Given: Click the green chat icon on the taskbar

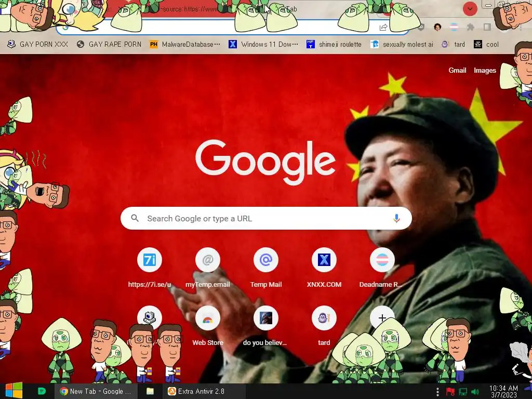Looking at the screenshot, I should pyautogui.click(x=42, y=391).
